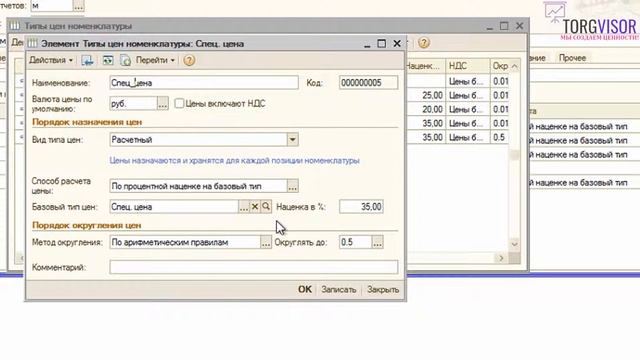
Task: Click the Комментарий input field
Action: tap(253, 267)
